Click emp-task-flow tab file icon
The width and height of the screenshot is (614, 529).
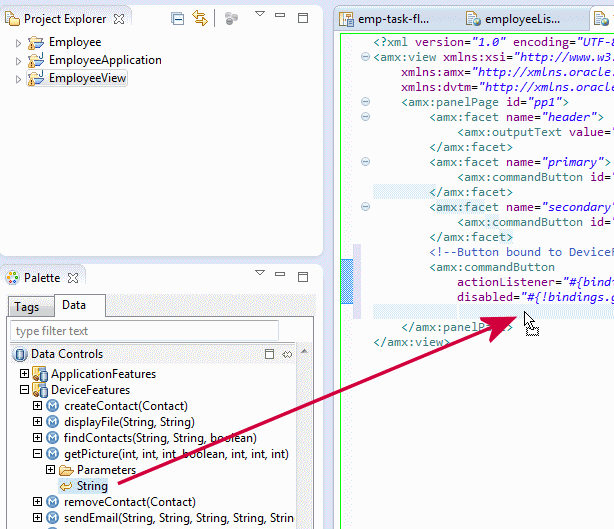click(x=346, y=19)
